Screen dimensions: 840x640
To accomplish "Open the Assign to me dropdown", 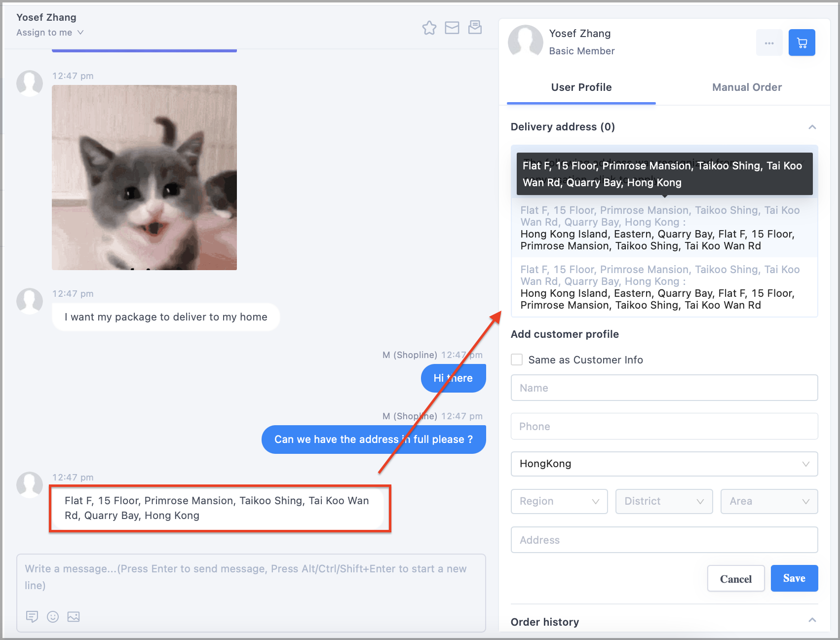I will 50,33.
